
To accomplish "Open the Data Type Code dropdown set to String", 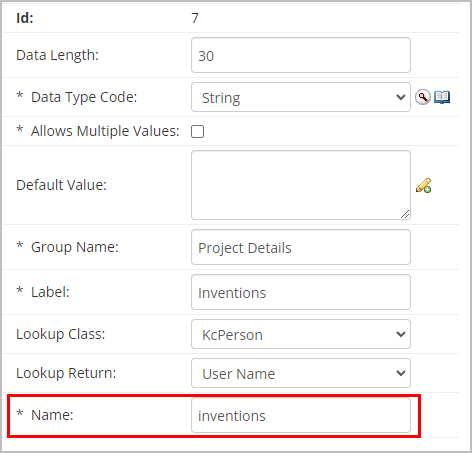I will (301, 97).
